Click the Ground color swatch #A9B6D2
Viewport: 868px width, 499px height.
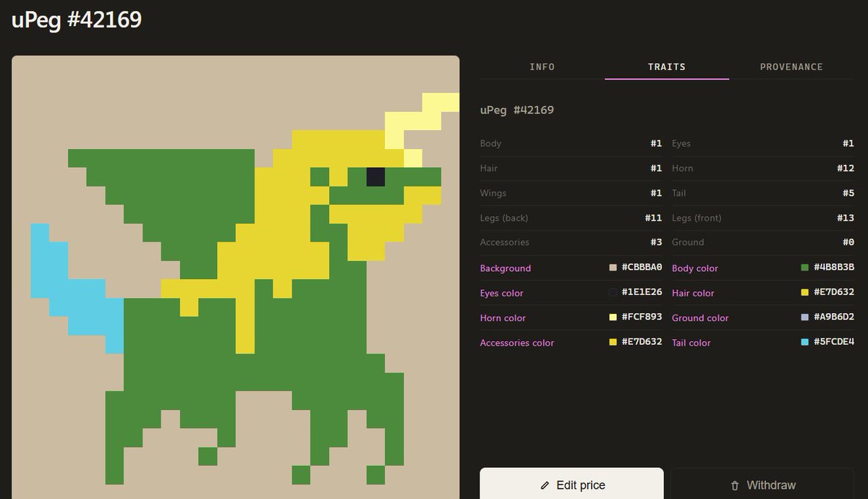coord(805,317)
